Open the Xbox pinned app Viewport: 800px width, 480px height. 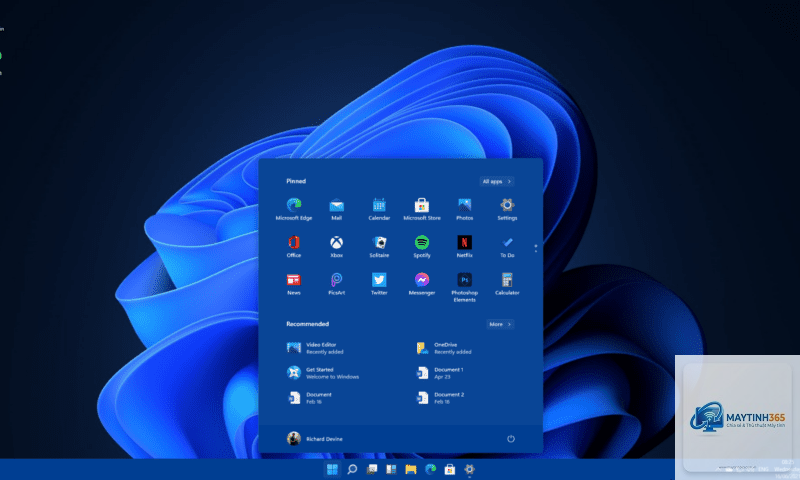[336, 246]
